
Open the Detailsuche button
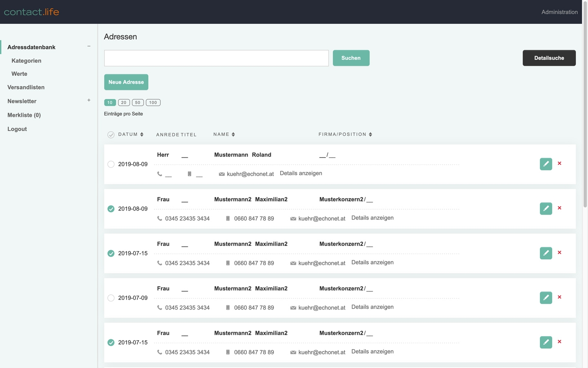(x=549, y=58)
